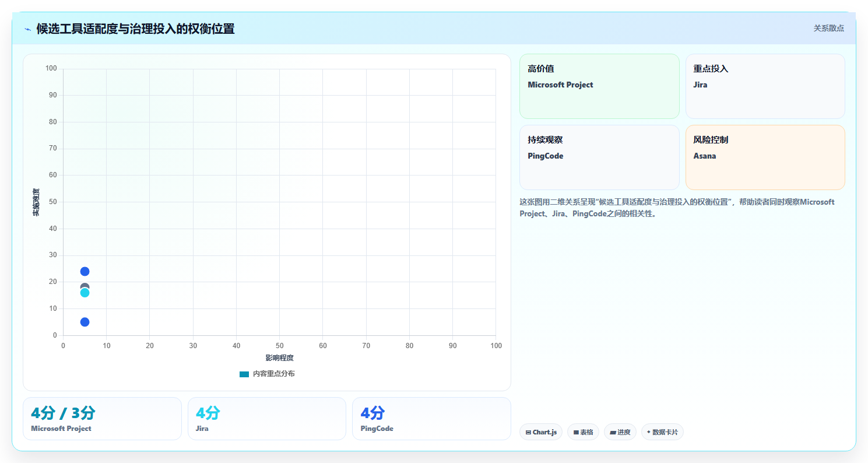This screenshot has width=868, height=463.
Task: Click the lightning icon beside the title
Action: tap(28, 29)
